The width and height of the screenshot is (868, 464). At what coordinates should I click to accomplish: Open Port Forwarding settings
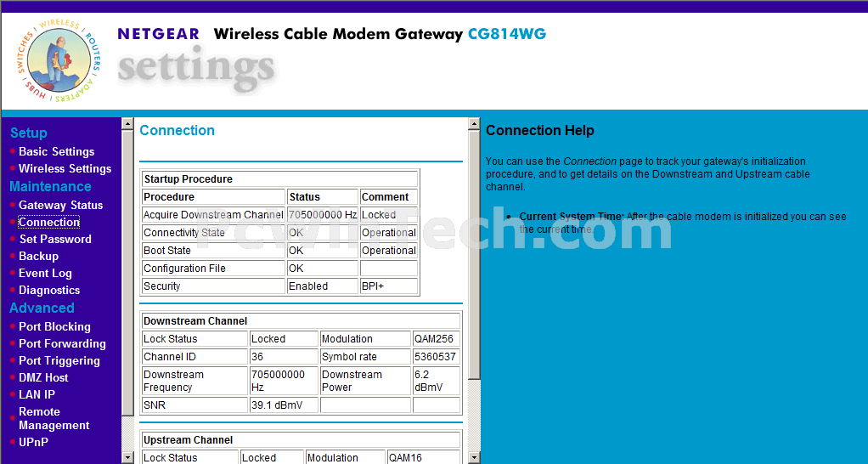click(62, 344)
